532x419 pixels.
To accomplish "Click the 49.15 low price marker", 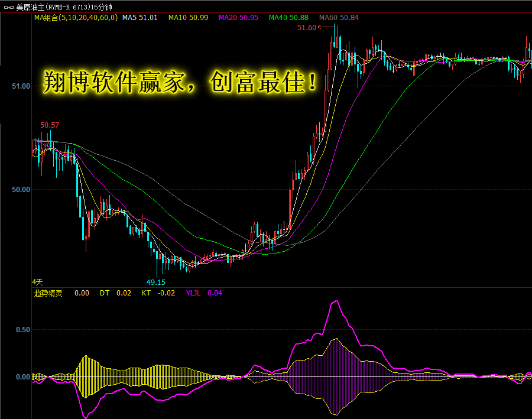I will (155, 282).
